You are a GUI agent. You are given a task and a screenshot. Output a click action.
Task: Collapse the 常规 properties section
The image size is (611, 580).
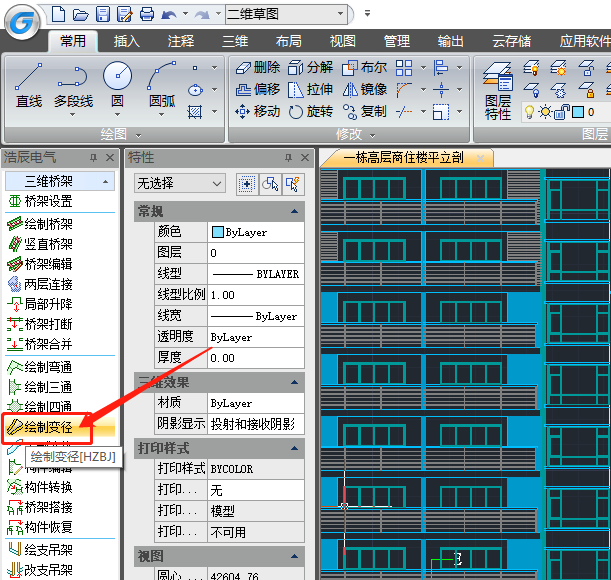coord(294,211)
